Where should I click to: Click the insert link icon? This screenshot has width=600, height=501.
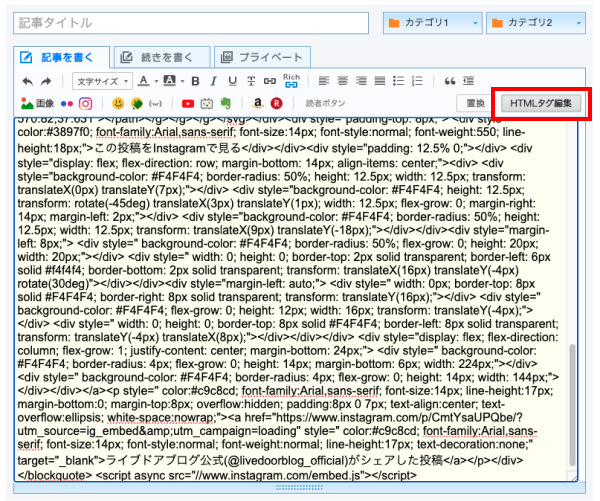pos(270,81)
